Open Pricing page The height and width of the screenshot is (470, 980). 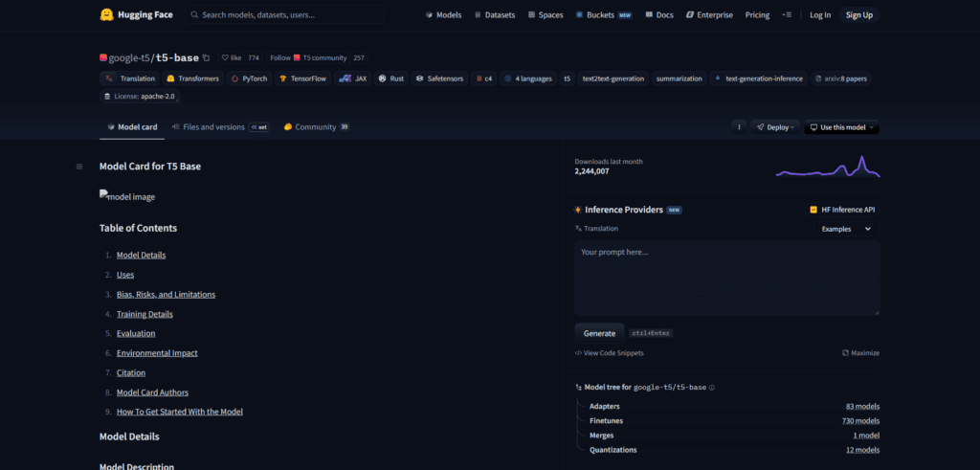coord(757,15)
